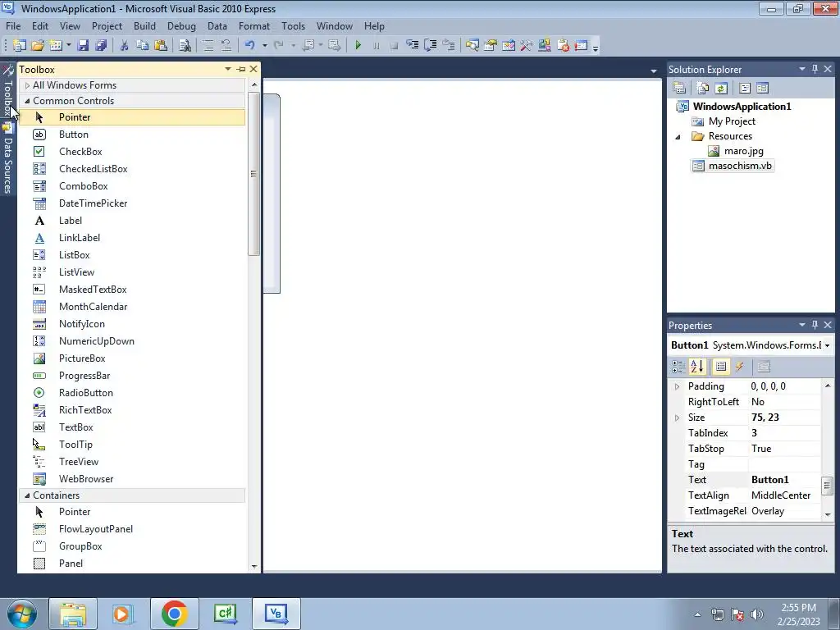Image resolution: width=840 pixels, height=630 pixels.
Task: Click the Paste toolbar icon
Action: coord(160,46)
